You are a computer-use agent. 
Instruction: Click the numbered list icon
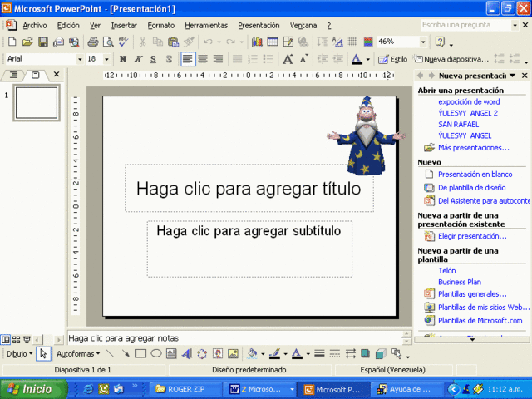pos(253,59)
